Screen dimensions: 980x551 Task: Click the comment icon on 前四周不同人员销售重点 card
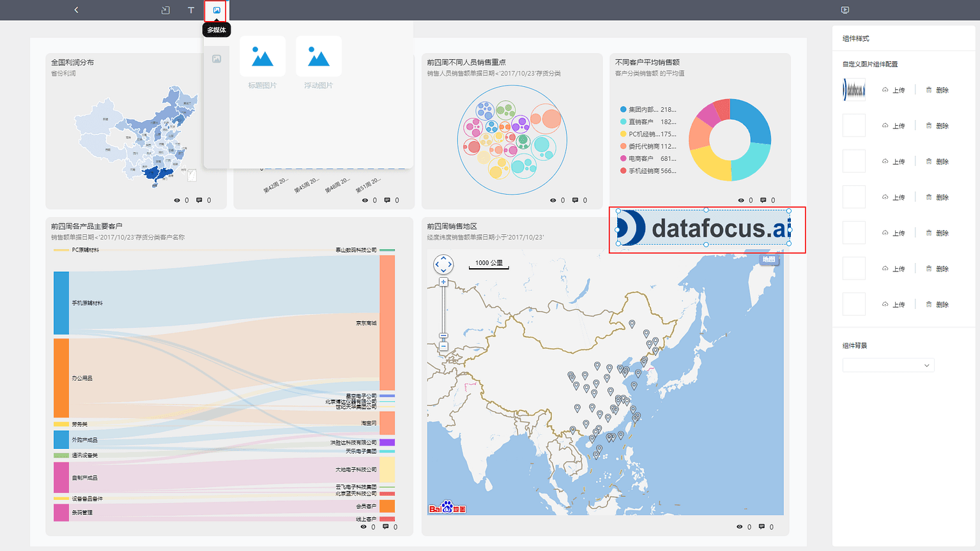point(575,200)
